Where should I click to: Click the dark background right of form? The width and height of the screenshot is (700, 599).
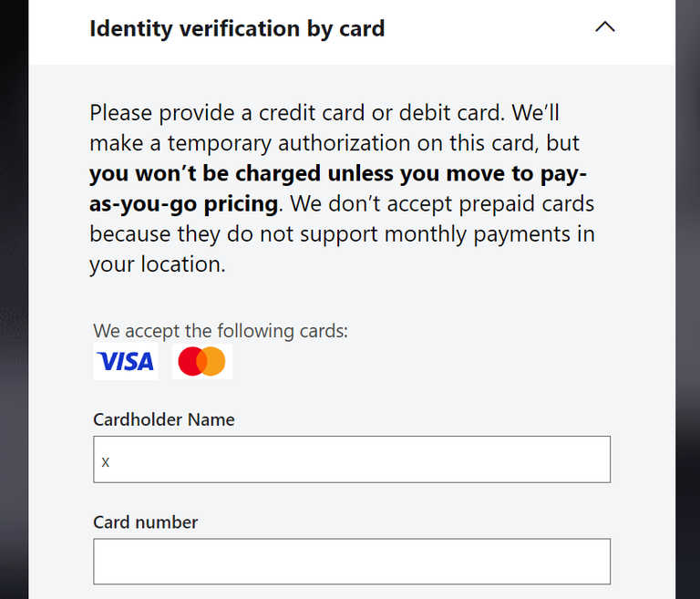(x=687, y=301)
